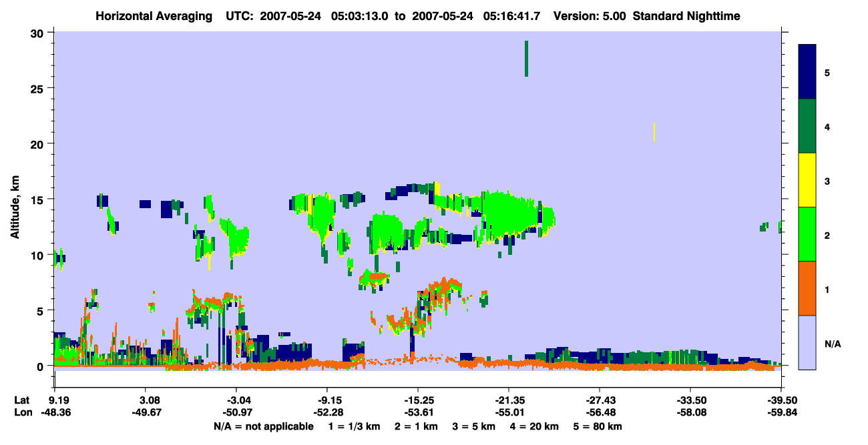Click the latitude value "-21.35"

509,400
